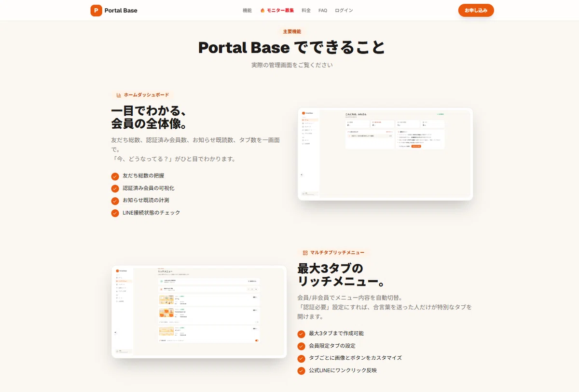Click the fire icon beside モニター募集
This screenshot has height=392, width=579.
pos(262,10)
